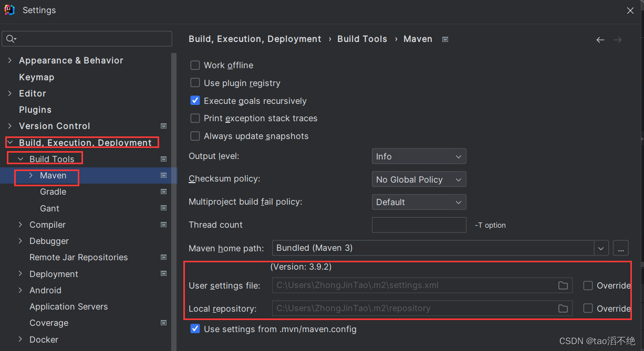Go forward with the right arrow

(x=618, y=40)
